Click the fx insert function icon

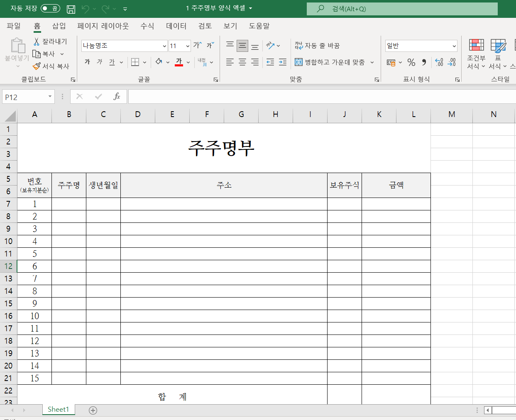tap(117, 97)
